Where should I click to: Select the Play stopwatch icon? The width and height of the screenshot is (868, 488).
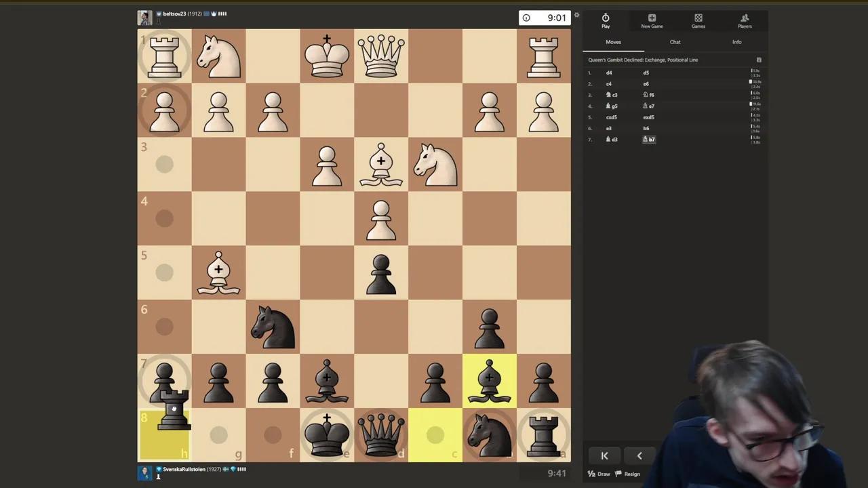606,18
